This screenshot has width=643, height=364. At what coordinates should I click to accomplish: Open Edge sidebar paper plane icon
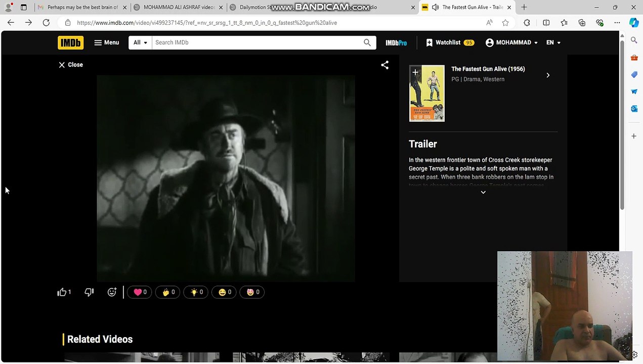(x=634, y=92)
